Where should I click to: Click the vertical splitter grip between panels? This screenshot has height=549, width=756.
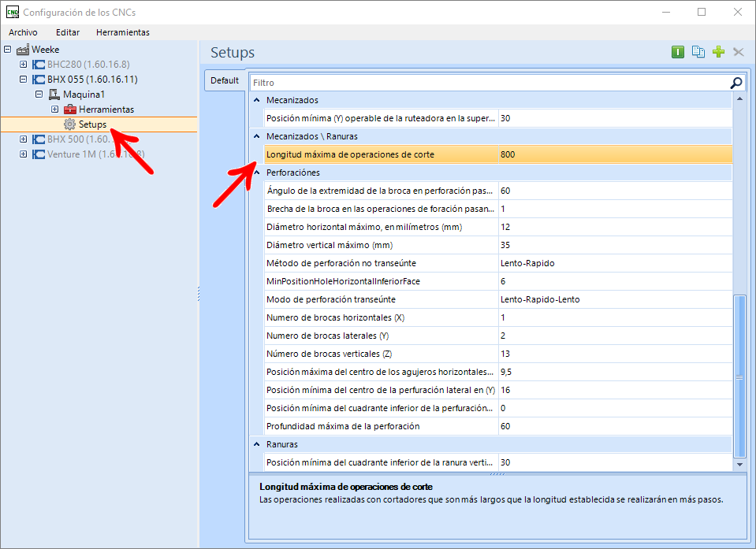tap(199, 294)
